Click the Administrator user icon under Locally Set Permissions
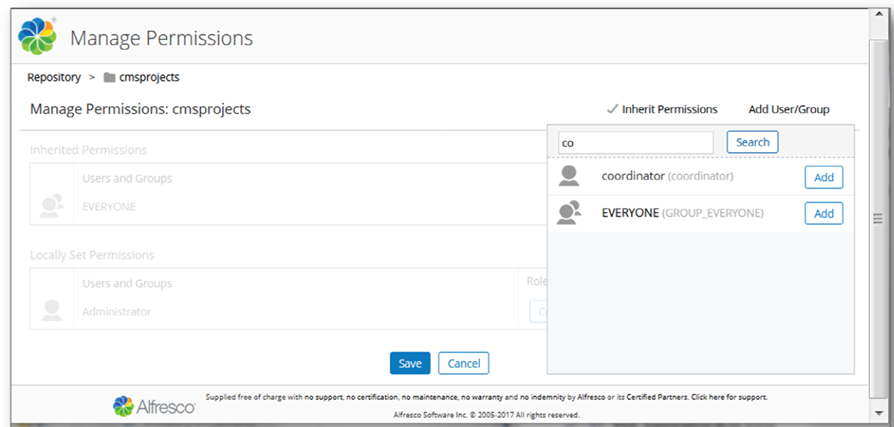 coord(52,310)
